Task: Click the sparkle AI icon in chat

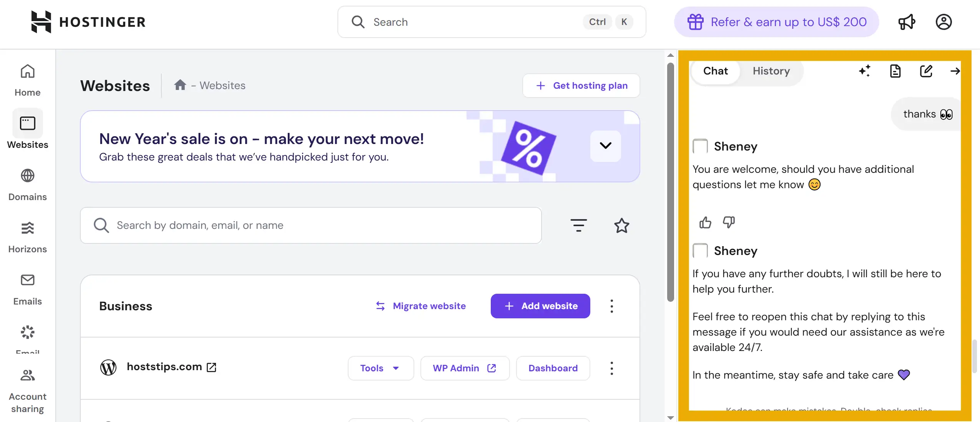Action: [x=864, y=71]
